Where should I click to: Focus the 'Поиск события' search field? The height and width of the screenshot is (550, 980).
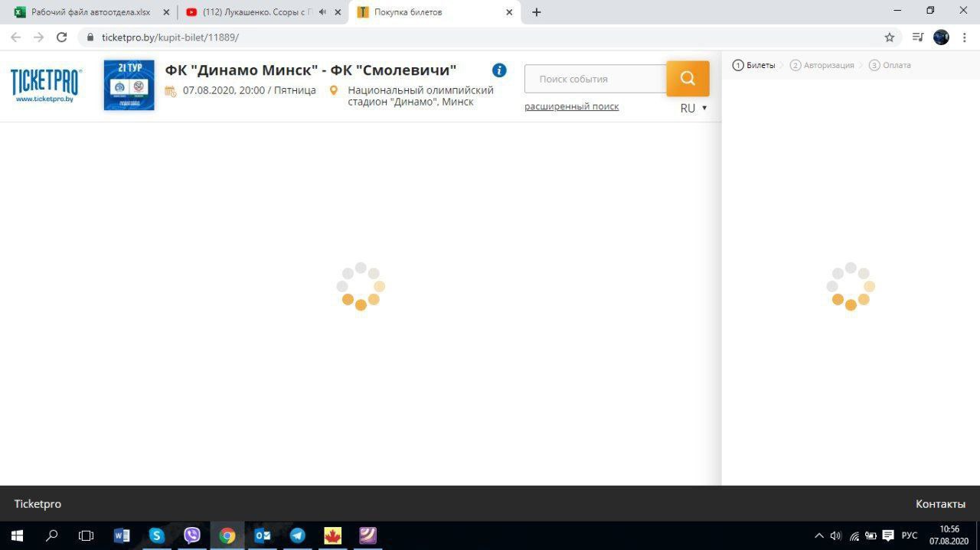595,79
